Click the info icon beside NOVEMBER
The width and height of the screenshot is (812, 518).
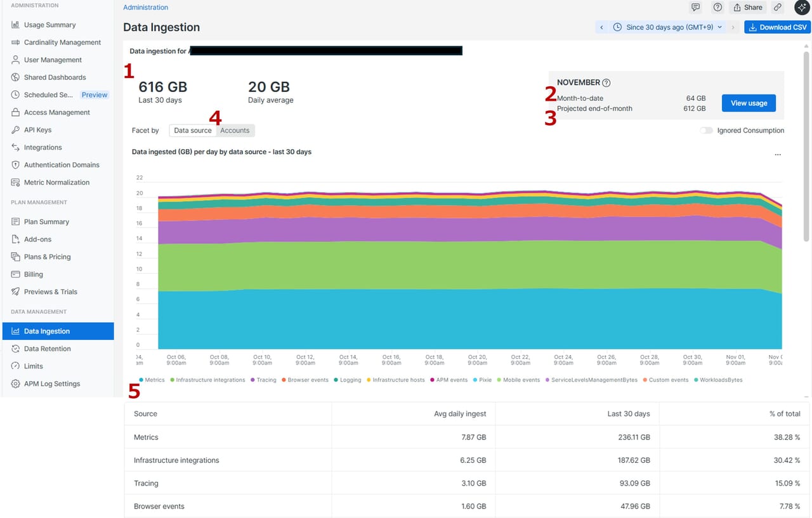tap(606, 82)
